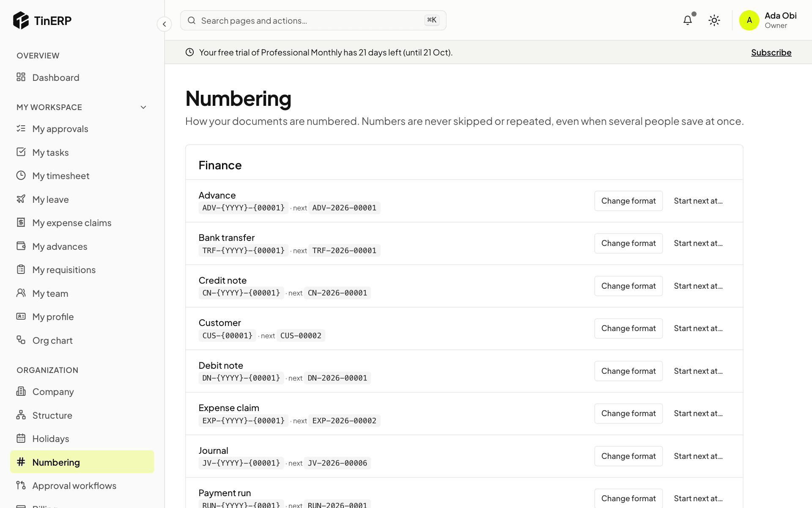The image size is (812, 508).
Task: Change format for Journal
Action: tap(628, 456)
